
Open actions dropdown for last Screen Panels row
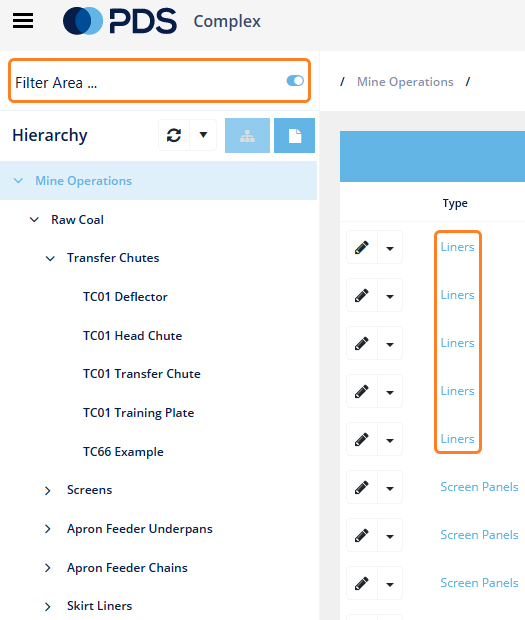[x=390, y=584]
